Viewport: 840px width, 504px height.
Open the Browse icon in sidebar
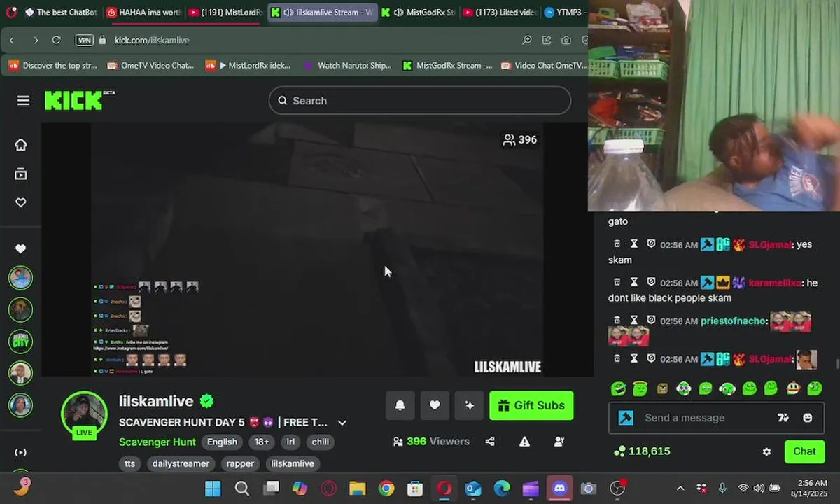click(21, 174)
